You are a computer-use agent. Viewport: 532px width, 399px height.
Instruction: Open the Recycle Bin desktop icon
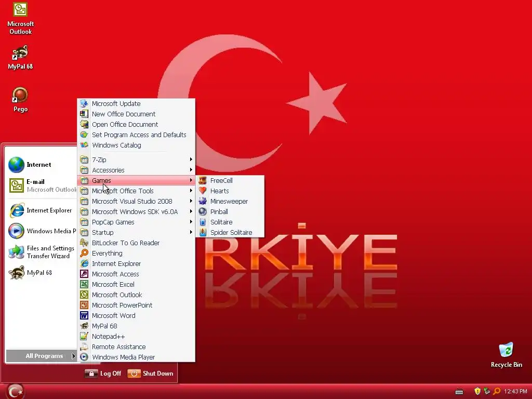click(x=506, y=355)
